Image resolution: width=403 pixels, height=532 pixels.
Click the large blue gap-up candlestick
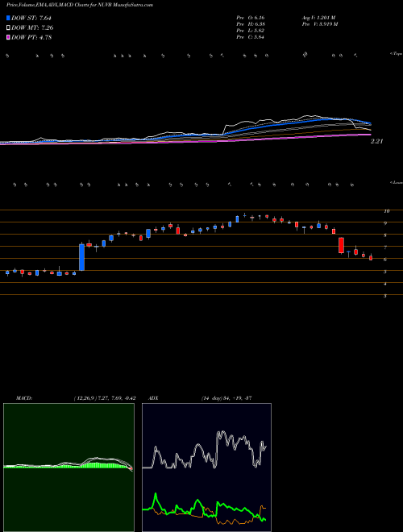81,257
